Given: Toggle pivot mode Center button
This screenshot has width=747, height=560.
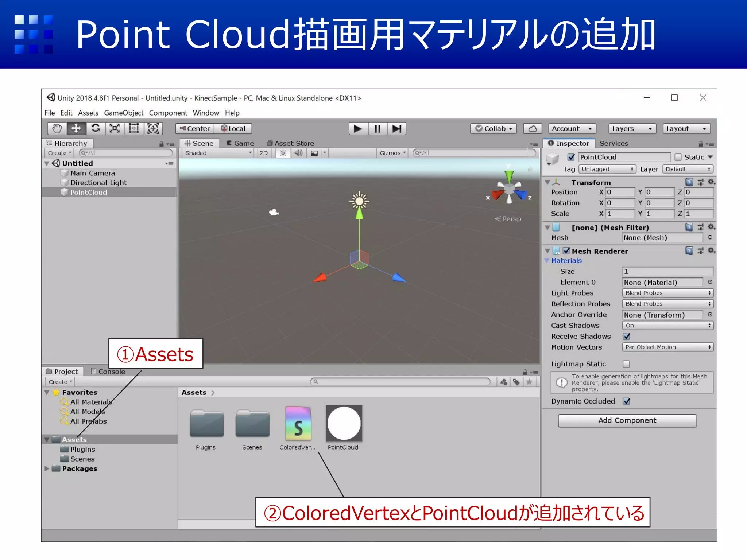Looking at the screenshot, I should coord(194,128).
